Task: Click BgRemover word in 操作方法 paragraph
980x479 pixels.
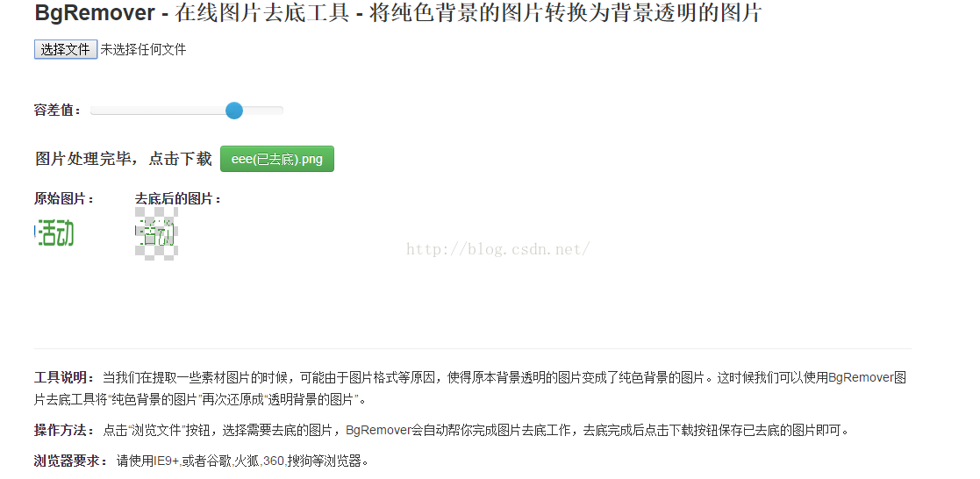Action: 378,430
